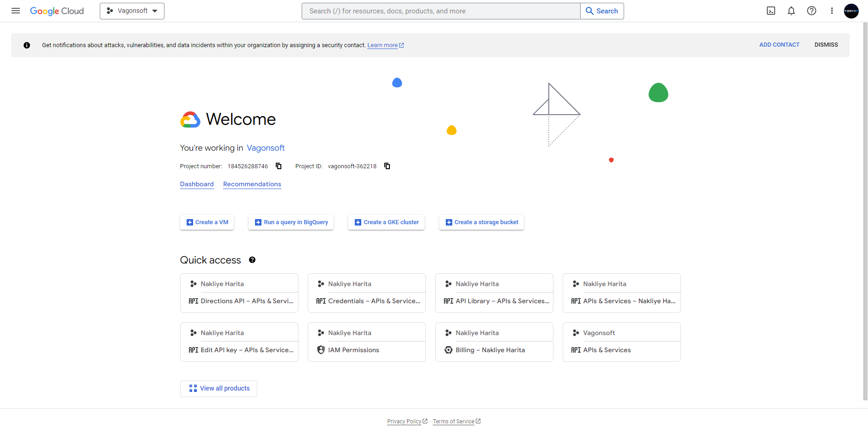
Task: Open the user account avatar
Action: (851, 11)
